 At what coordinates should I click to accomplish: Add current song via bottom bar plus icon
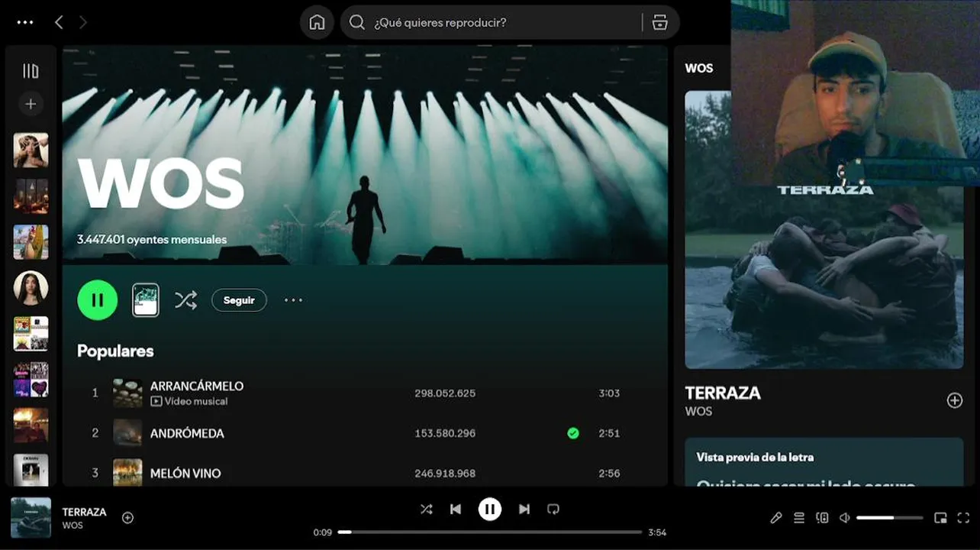tap(128, 518)
